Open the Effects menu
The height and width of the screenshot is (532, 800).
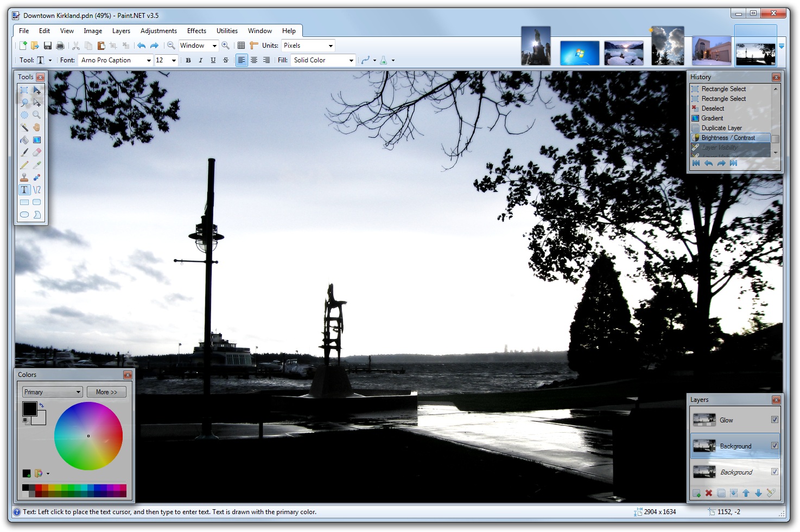[x=196, y=31]
